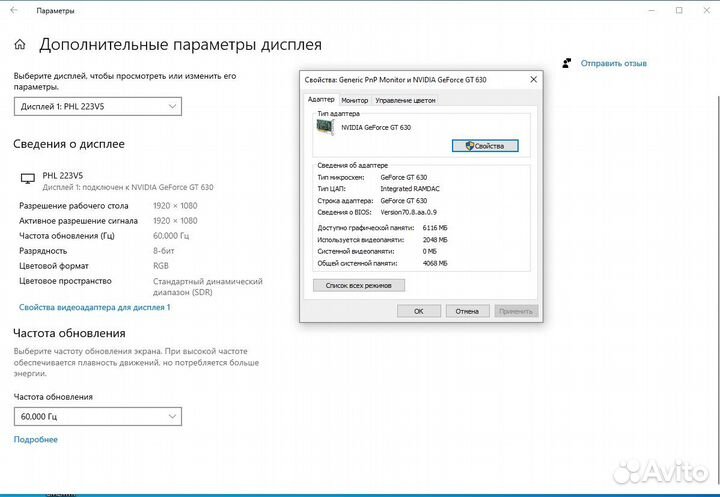The width and height of the screenshot is (720, 497).
Task: Click the 6116 МБ available graphics memory value
Action: point(435,228)
